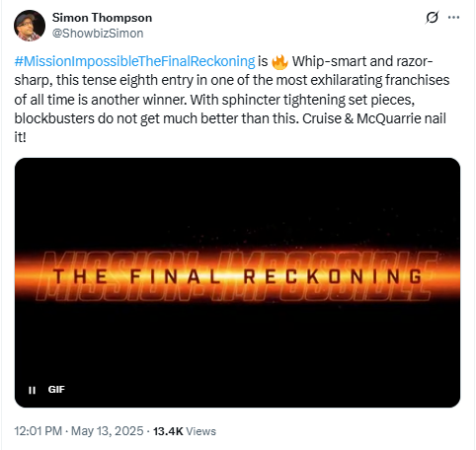Click the 13.4K view count
The height and width of the screenshot is (450, 476).
click(x=168, y=431)
